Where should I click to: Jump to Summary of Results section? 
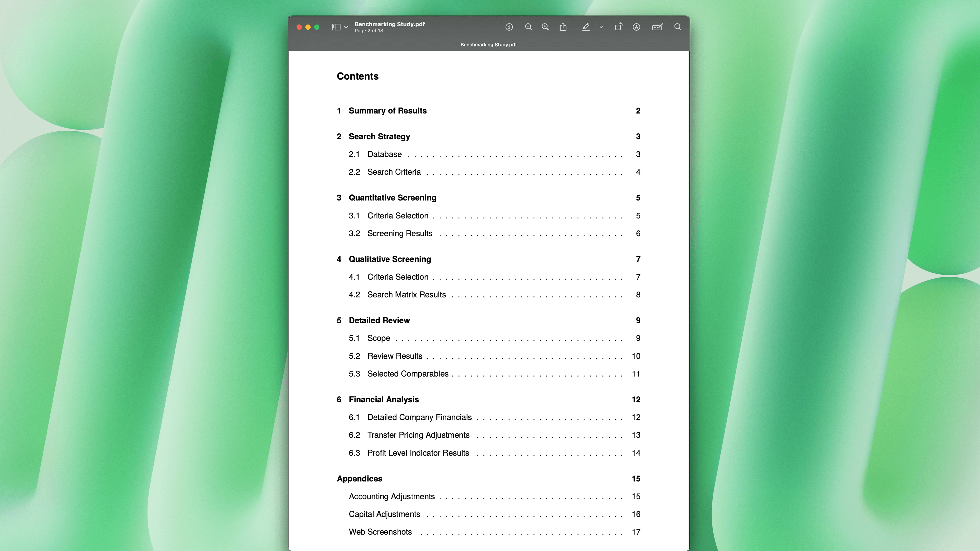pos(387,111)
